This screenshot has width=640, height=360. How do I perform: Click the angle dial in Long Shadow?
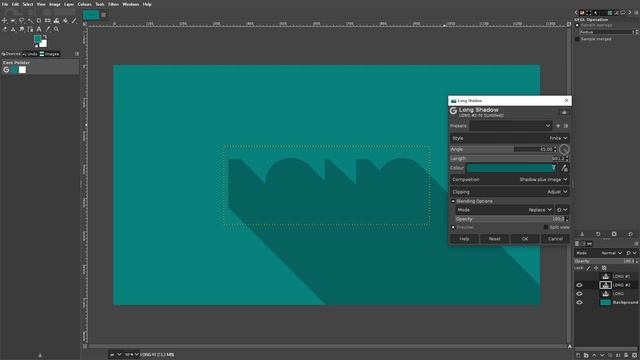pyautogui.click(x=564, y=149)
